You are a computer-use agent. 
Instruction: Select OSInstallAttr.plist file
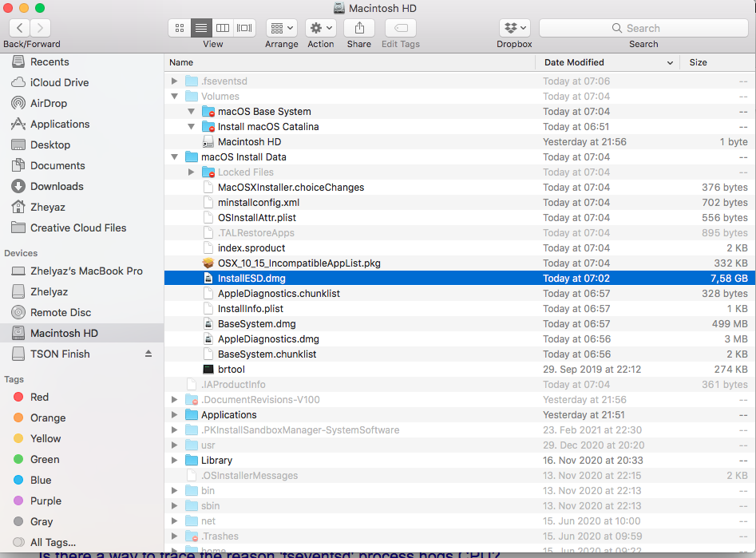point(460,217)
